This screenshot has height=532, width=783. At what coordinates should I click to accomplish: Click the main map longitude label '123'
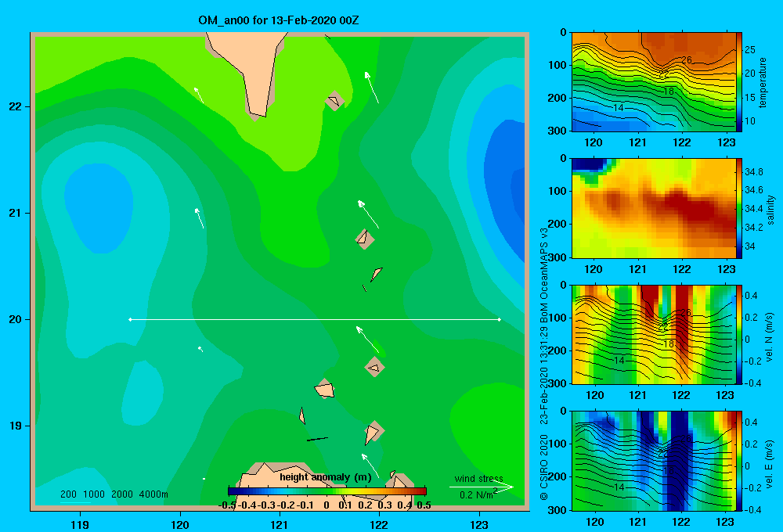coord(479,524)
